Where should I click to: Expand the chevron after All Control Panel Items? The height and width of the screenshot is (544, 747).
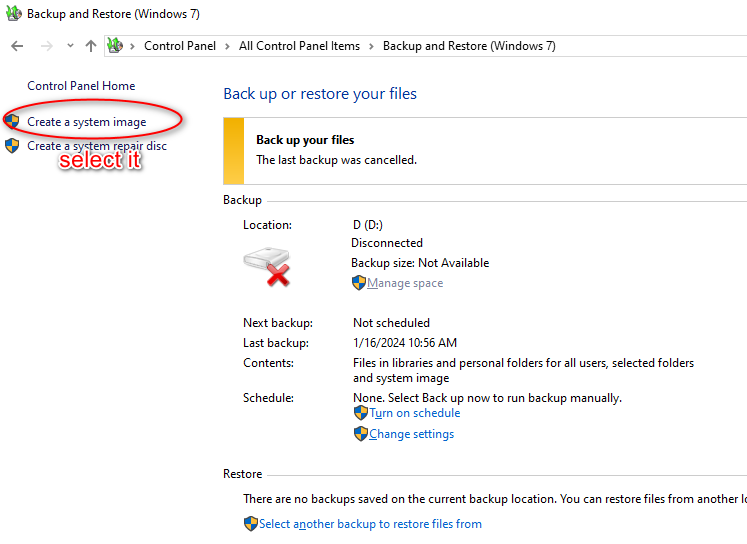[x=371, y=46]
